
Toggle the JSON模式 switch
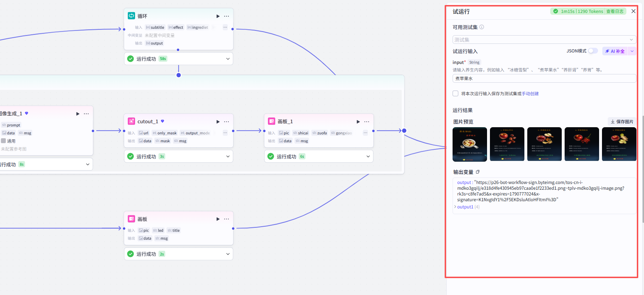point(593,51)
